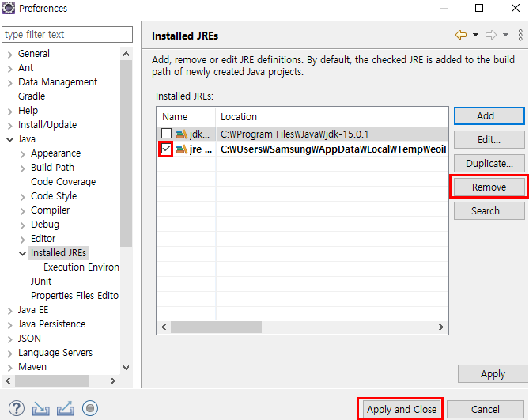Expand the Java EE node

click(9, 310)
